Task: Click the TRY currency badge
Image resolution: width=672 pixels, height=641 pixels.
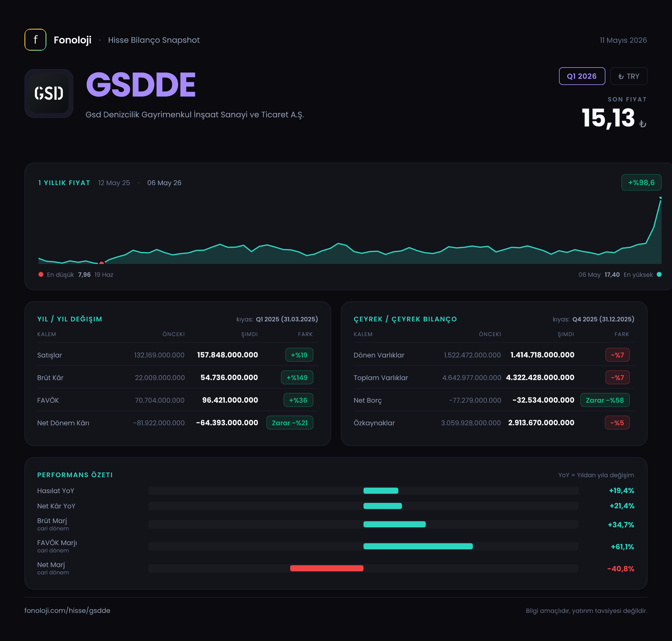Action: [629, 76]
